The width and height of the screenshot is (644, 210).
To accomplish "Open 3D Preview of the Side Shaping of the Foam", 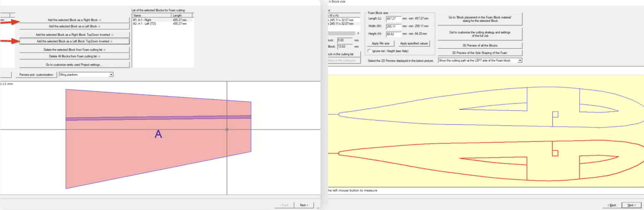I will 480,53.
